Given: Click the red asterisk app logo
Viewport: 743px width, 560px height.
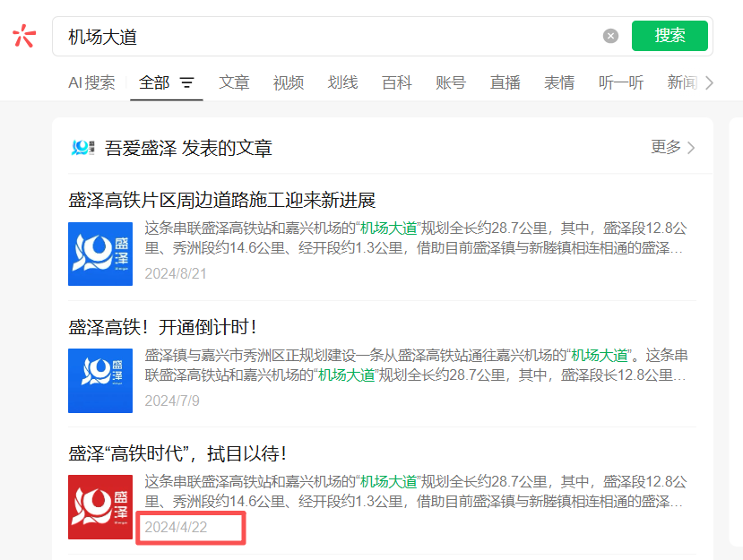Looking at the screenshot, I should (x=23, y=36).
